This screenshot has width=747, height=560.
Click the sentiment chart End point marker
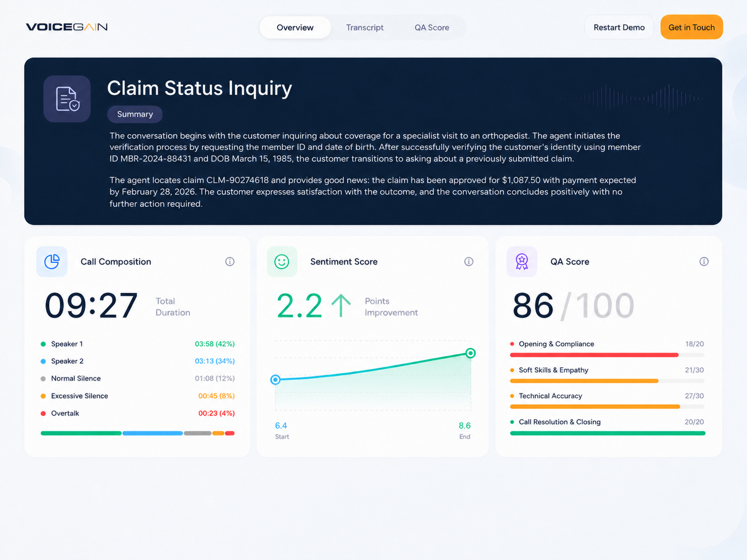pos(470,353)
